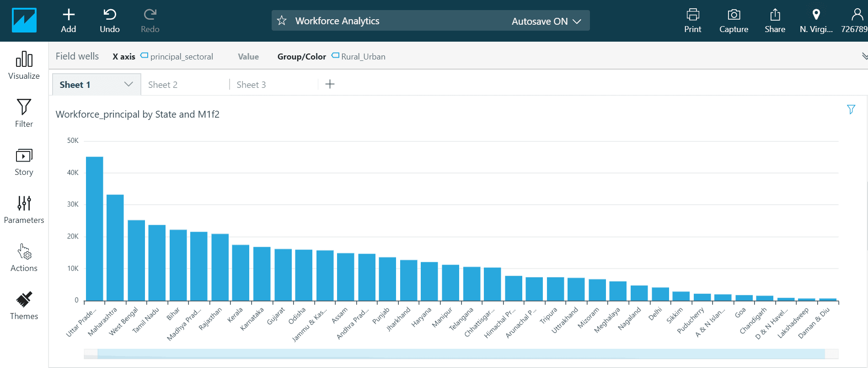The width and height of the screenshot is (868, 368).
Task: Share the analysis
Action: coord(775,21)
